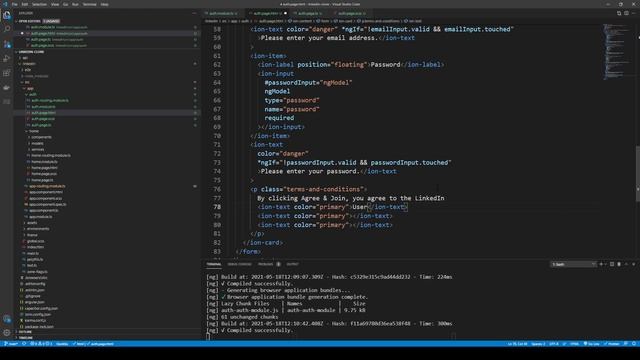
Task: Add a new terminal instance
Action: tap(601, 264)
